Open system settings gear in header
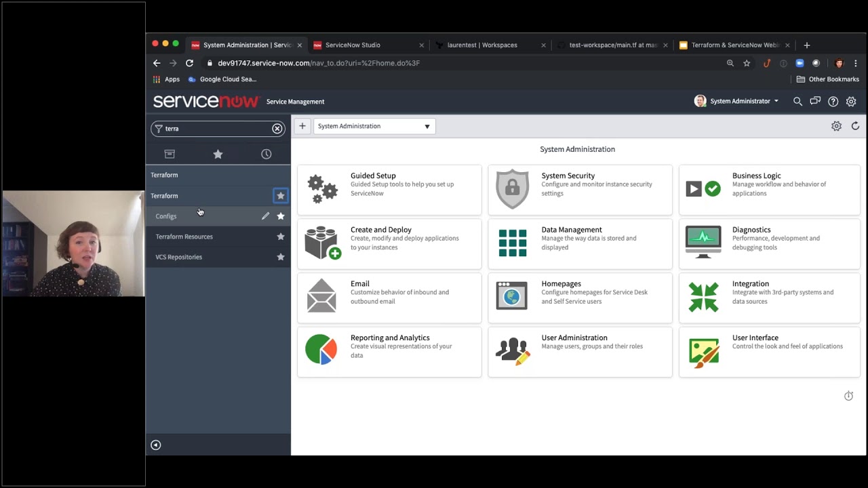This screenshot has width=868, height=488. [x=851, y=102]
